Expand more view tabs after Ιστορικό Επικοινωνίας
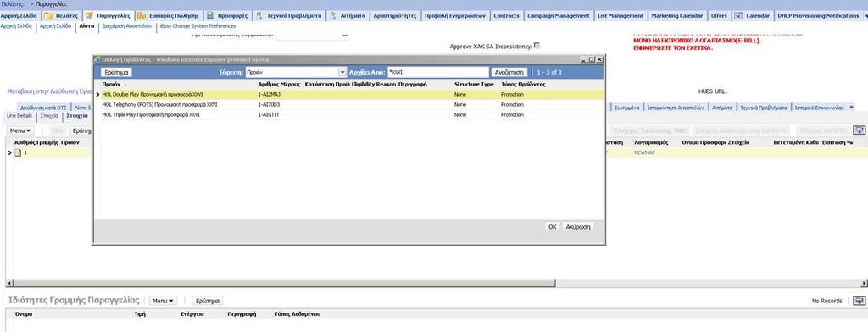868x332 pixels. click(x=851, y=108)
